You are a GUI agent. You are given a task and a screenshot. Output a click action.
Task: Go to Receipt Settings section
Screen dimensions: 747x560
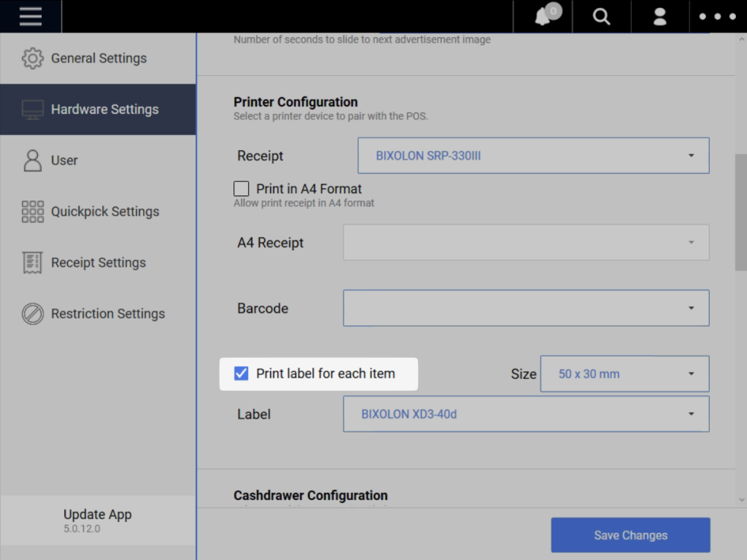[98, 262]
